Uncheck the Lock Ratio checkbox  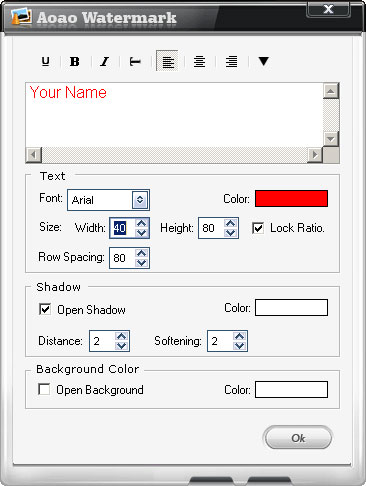point(258,228)
